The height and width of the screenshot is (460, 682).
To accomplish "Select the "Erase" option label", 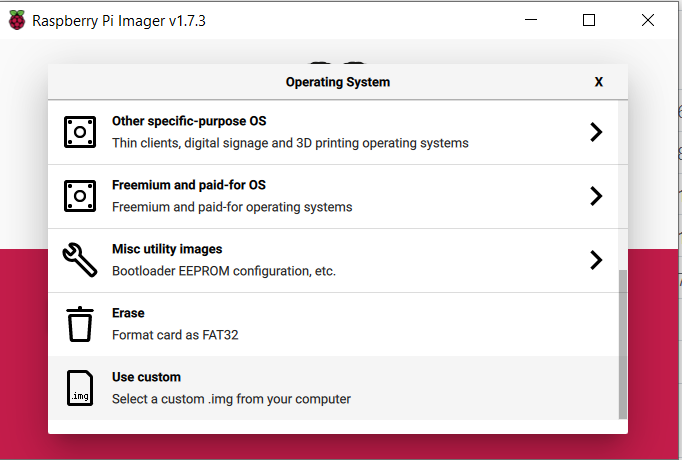I will click(128, 313).
